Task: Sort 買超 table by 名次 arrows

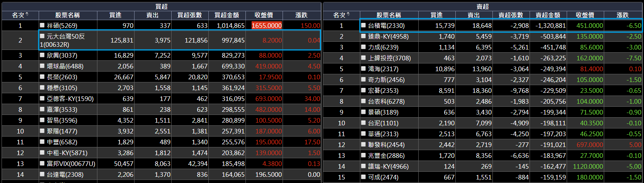Action: 27,15
